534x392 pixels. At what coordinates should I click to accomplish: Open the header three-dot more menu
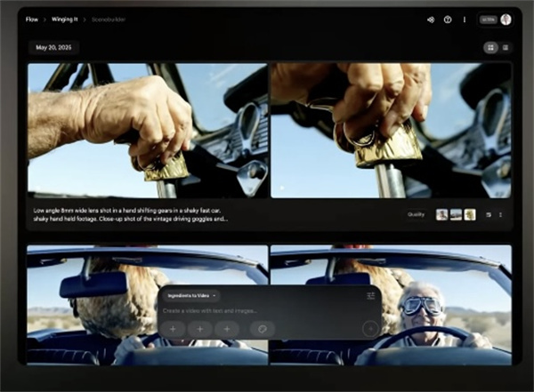(465, 20)
